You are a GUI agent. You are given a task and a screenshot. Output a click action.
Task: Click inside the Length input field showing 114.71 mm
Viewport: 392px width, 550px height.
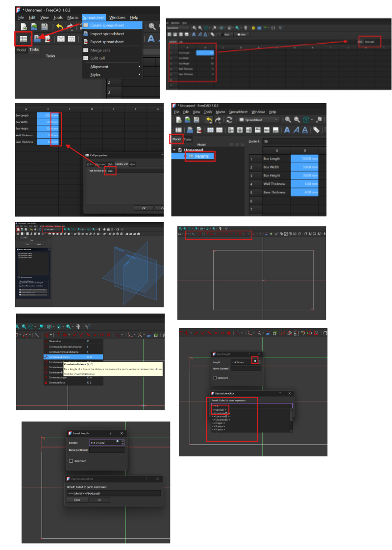pyautogui.click(x=98, y=442)
